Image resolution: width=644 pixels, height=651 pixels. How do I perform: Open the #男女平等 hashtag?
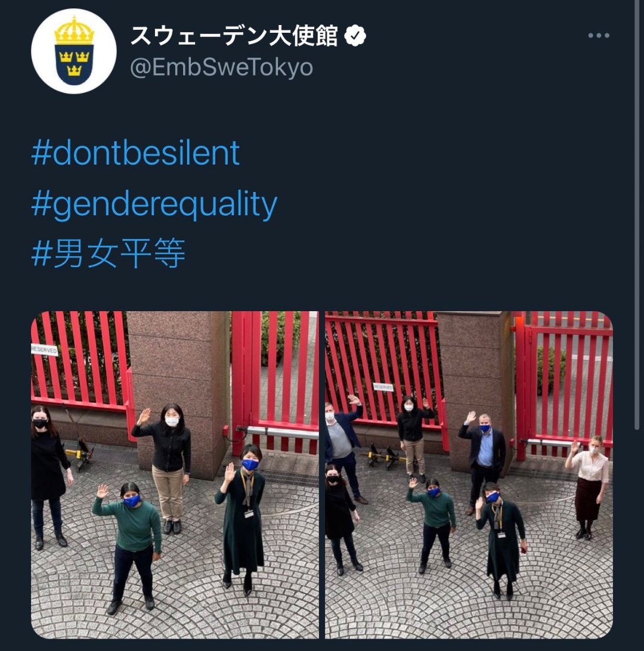pos(108,253)
